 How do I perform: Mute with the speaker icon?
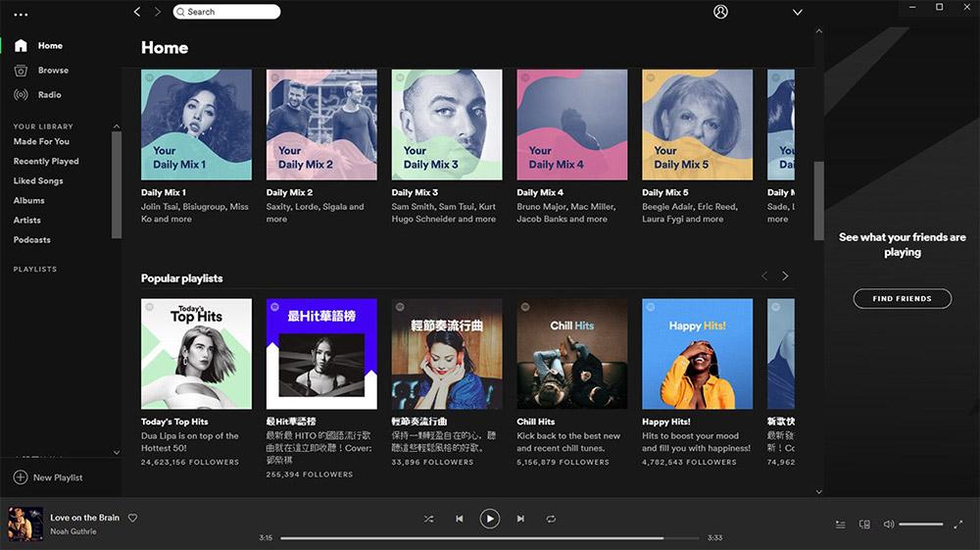click(888, 525)
